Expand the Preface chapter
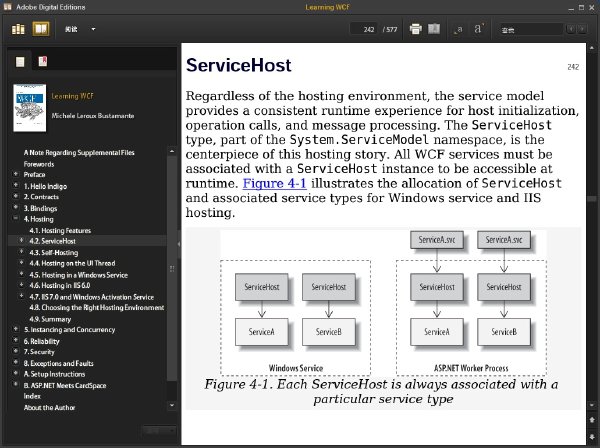This screenshot has height=448, width=600. pyautogui.click(x=16, y=174)
